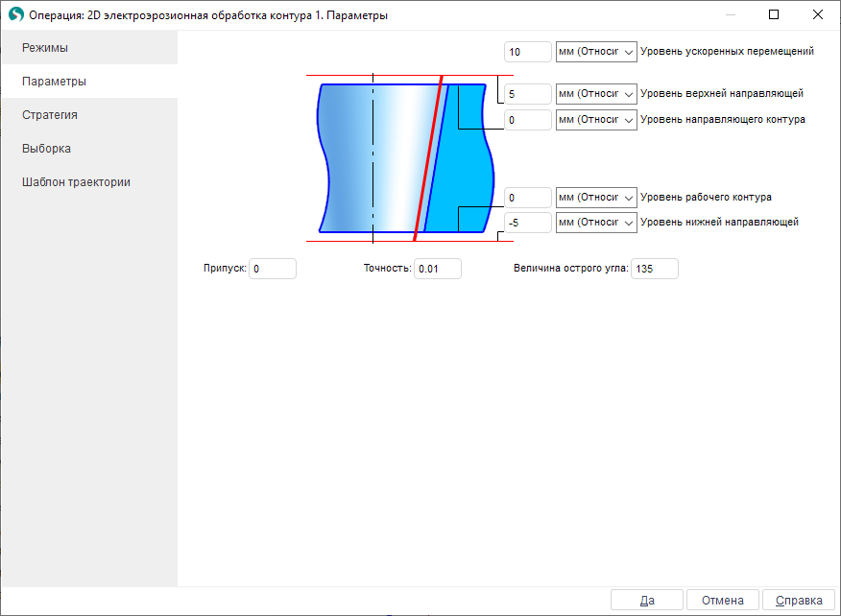Click the Припуск input field
This screenshot has width=841, height=616.
(x=273, y=270)
